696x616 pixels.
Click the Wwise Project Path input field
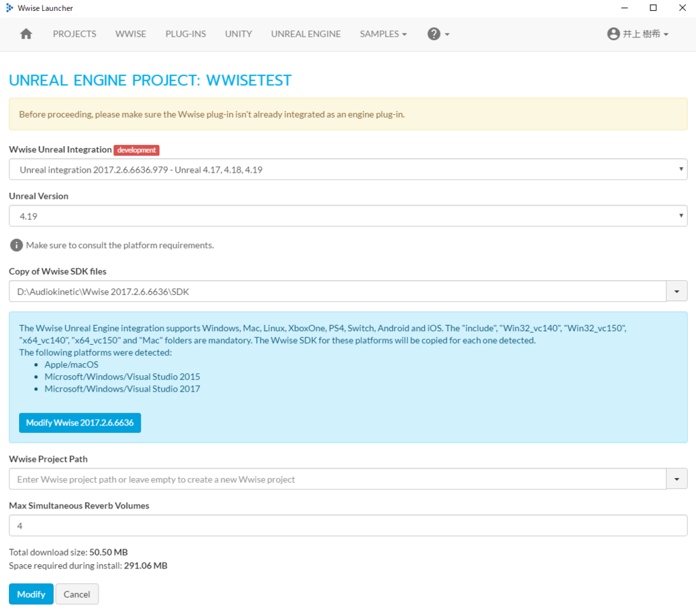coord(337,479)
